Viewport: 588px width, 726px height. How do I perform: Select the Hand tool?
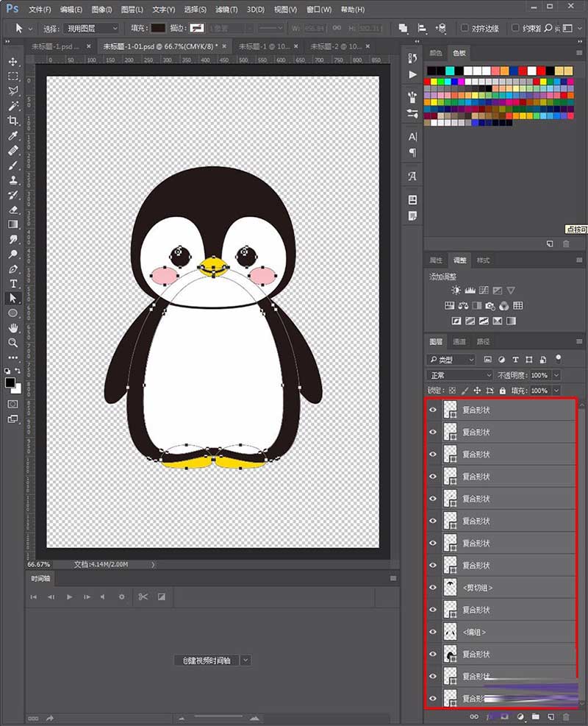[x=13, y=328]
